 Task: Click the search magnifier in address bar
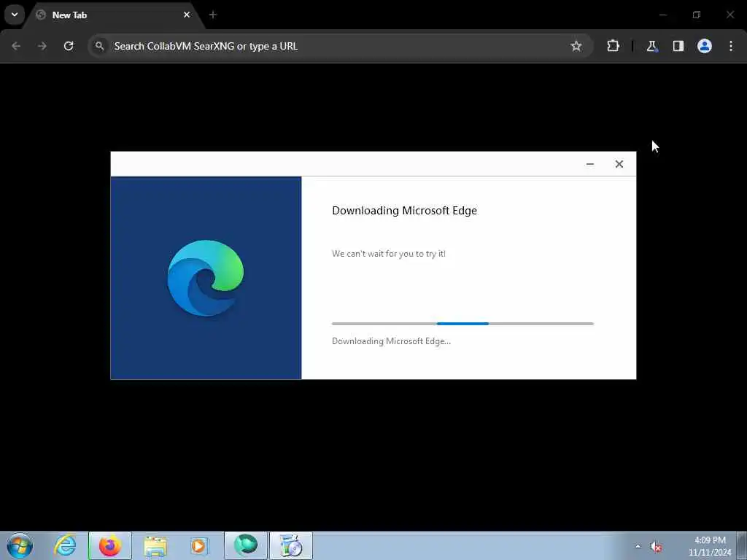pyautogui.click(x=99, y=46)
